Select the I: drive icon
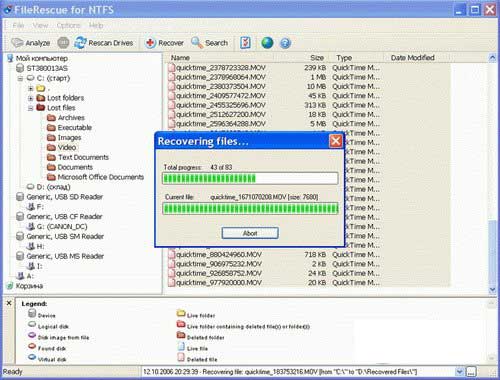This screenshot has height=380, width=500. tap(31, 266)
